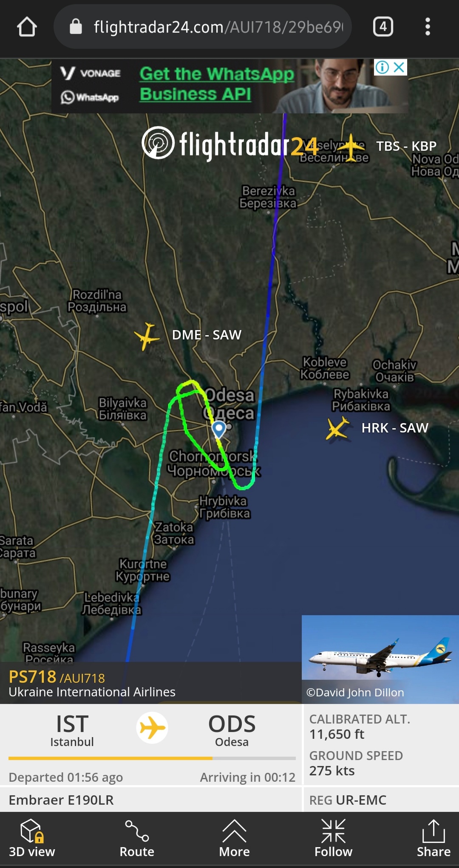Image resolution: width=459 pixels, height=868 pixels.
Task: Open the ad info icon
Action: (x=382, y=67)
